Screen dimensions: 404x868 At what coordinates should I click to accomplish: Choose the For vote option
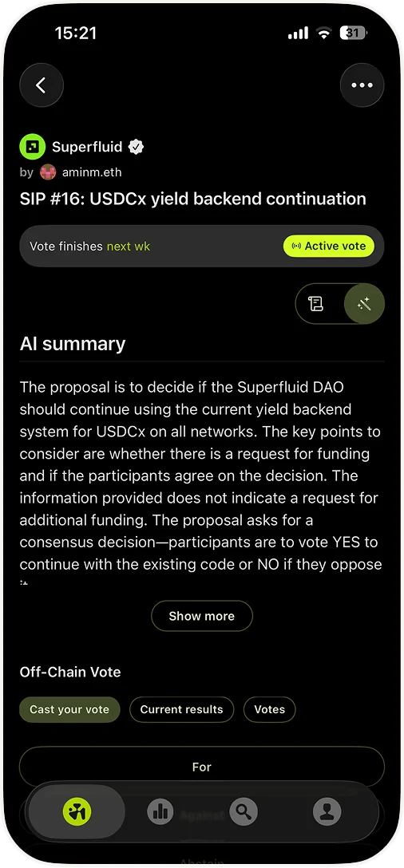pos(202,767)
